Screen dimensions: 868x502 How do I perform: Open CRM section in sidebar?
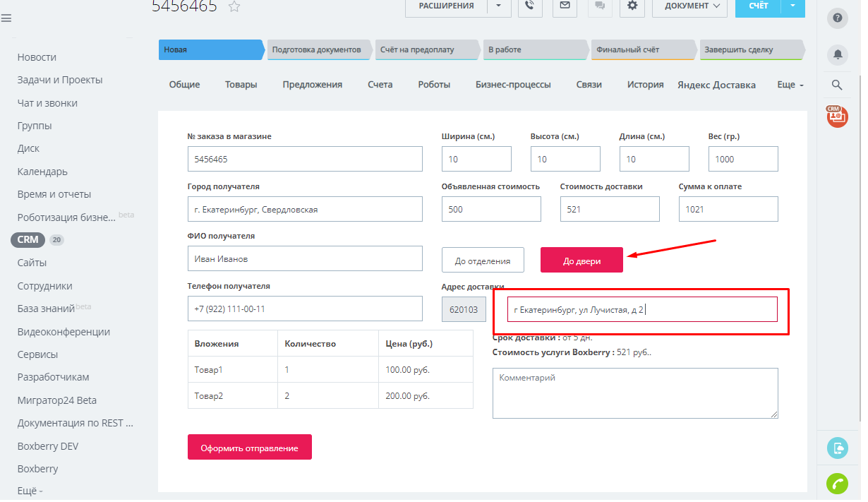(x=28, y=239)
